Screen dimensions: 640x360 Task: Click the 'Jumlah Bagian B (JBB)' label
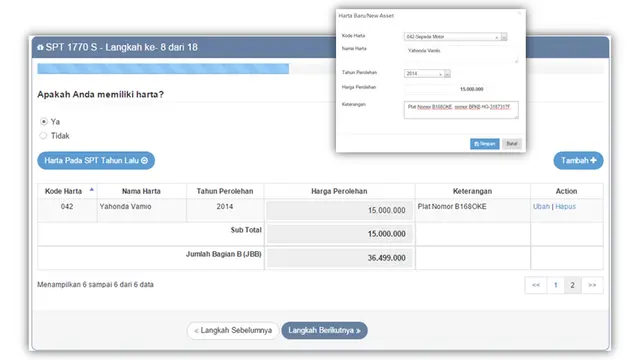[x=224, y=254]
